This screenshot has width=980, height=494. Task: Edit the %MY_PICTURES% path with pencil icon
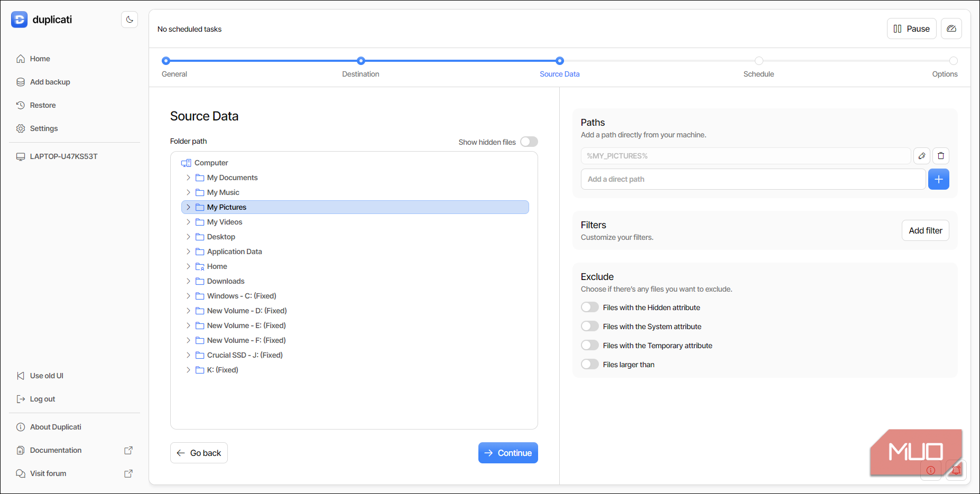(x=922, y=156)
